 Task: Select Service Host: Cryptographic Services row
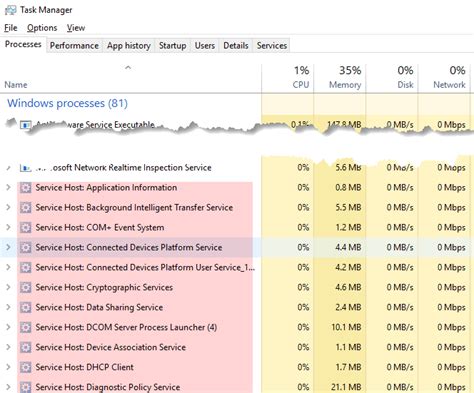pos(237,288)
